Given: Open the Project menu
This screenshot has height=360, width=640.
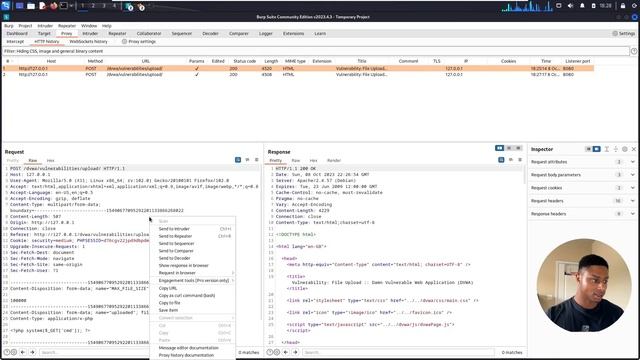Looking at the screenshot, I should pos(25,26).
